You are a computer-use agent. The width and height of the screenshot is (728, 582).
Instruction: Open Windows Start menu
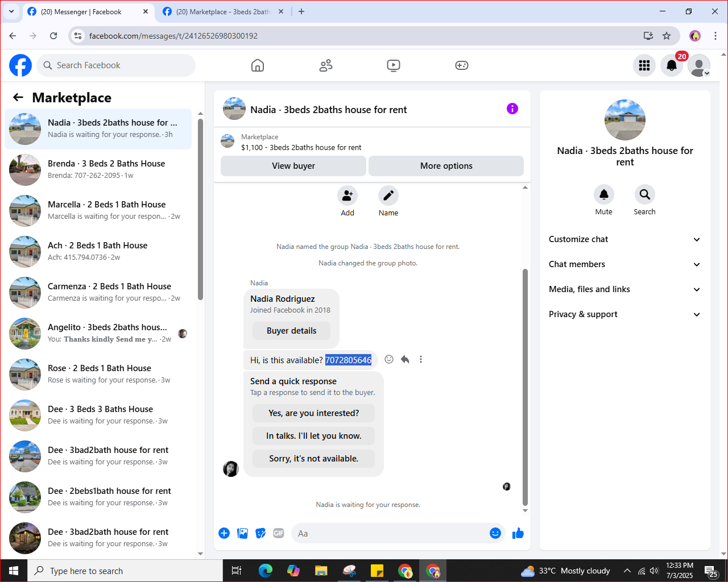click(14, 571)
